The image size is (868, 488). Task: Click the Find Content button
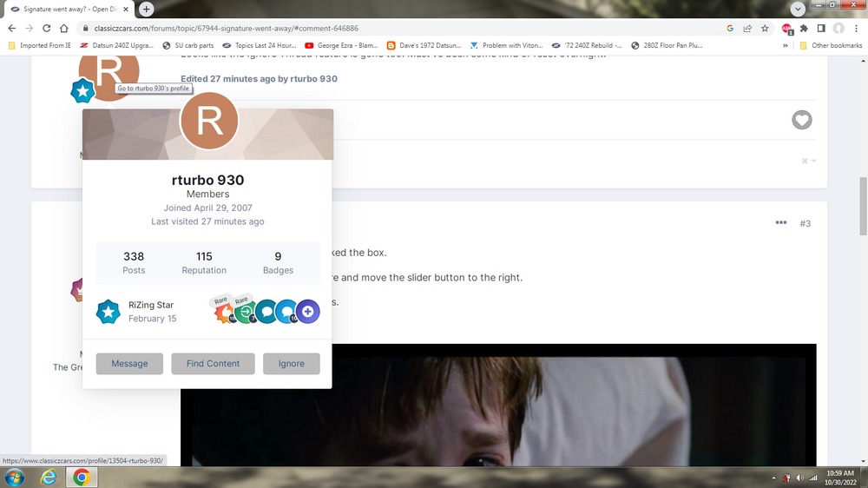click(214, 363)
